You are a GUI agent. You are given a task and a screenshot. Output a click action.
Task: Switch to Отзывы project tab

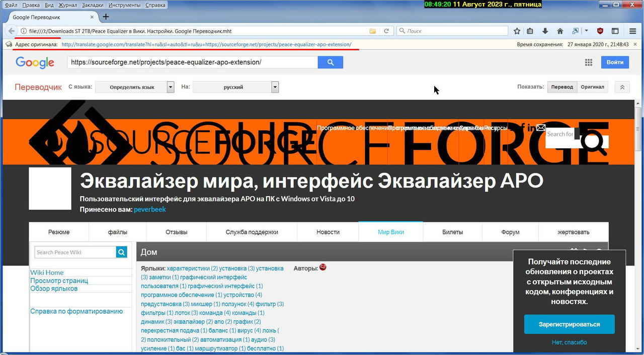(x=177, y=232)
